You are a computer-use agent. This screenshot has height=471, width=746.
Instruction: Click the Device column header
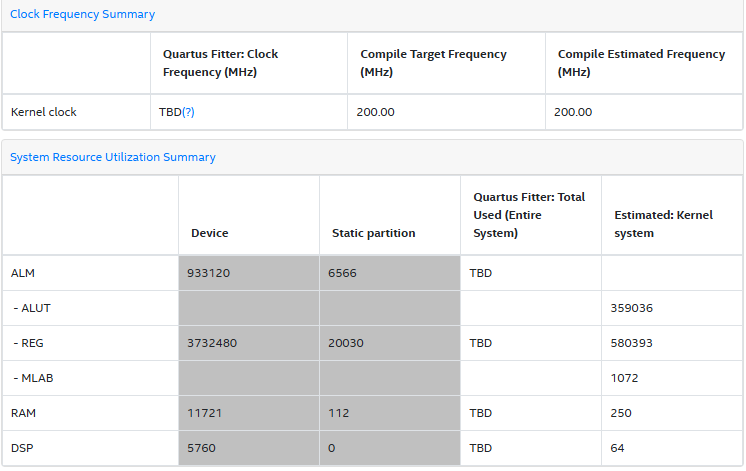coord(210,233)
